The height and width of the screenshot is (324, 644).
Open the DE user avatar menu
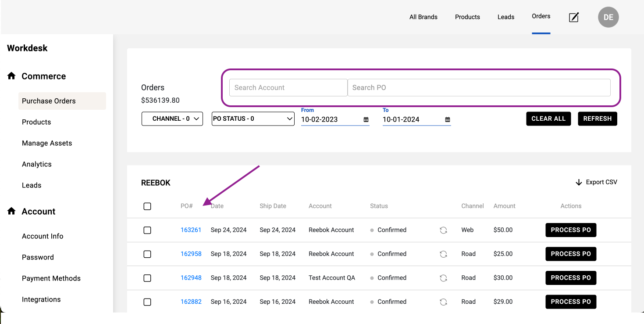pyautogui.click(x=608, y=17)
